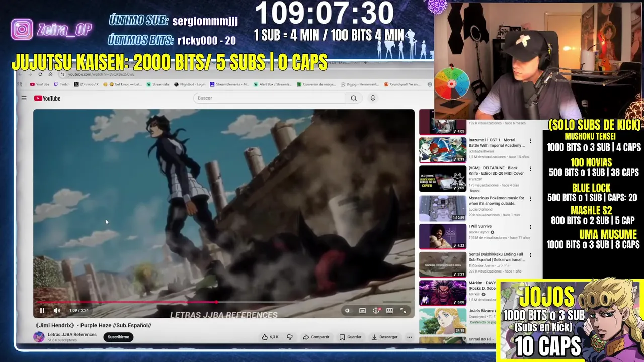Open options menu for DELTARUNE Black Knife video
Viewport: 644px width, 362px height.
[530, 169]
